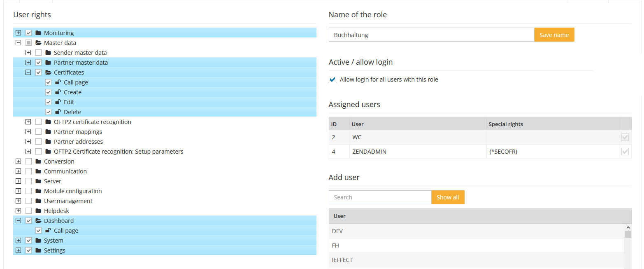Click the Monitoring folder icon
Viewport: 644px width, 269px height.
pyautogui.click(x=38, y=33)
